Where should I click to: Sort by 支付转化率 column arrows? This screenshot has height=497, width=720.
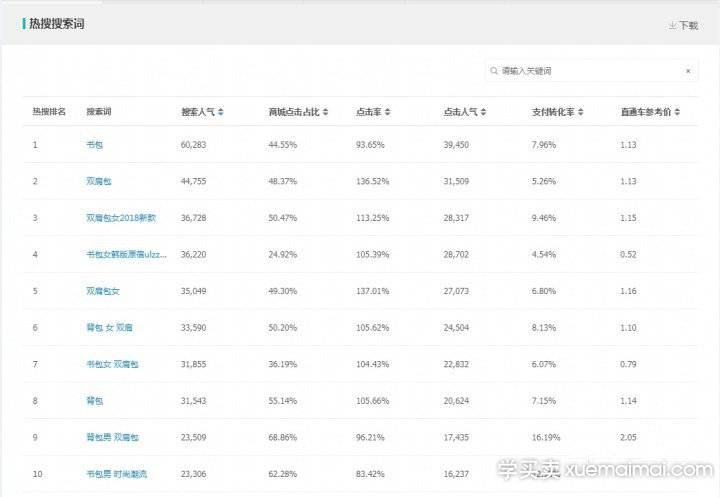(580, 112)
